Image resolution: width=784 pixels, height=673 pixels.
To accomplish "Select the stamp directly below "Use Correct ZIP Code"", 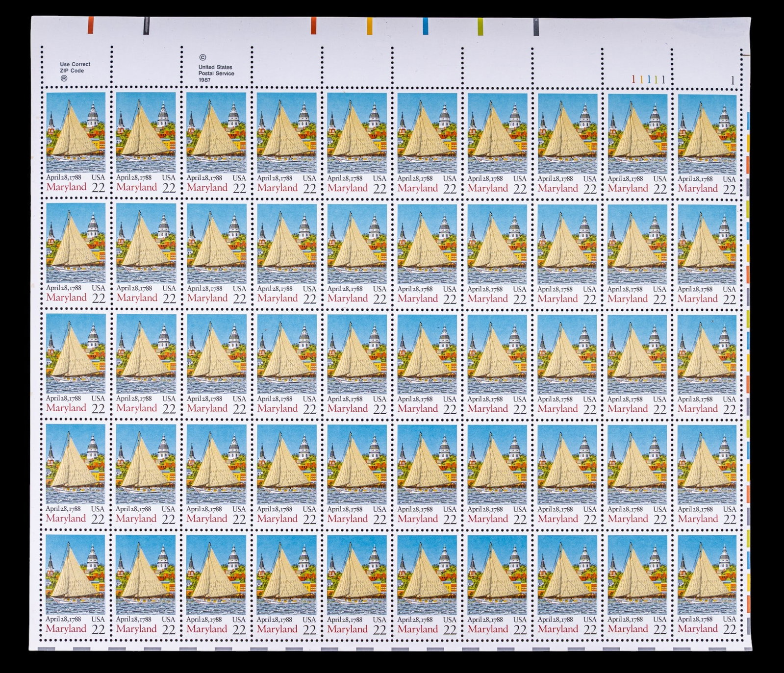I will pyautogui.click(x=76, y=144).
